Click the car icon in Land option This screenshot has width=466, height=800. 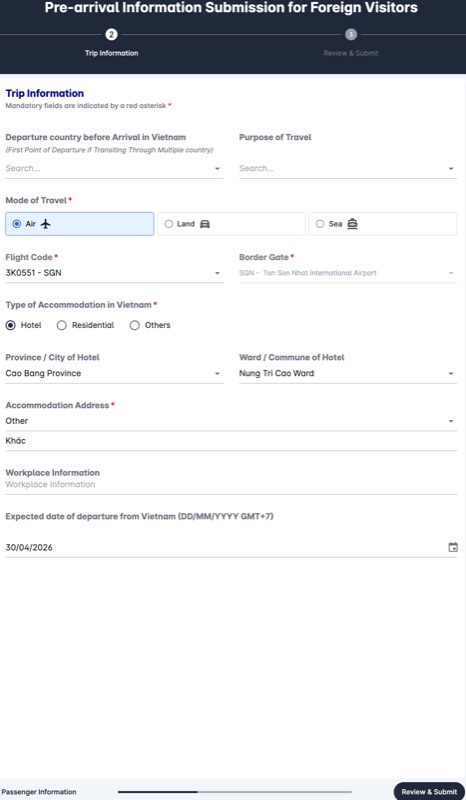click(x=205, y=224)
